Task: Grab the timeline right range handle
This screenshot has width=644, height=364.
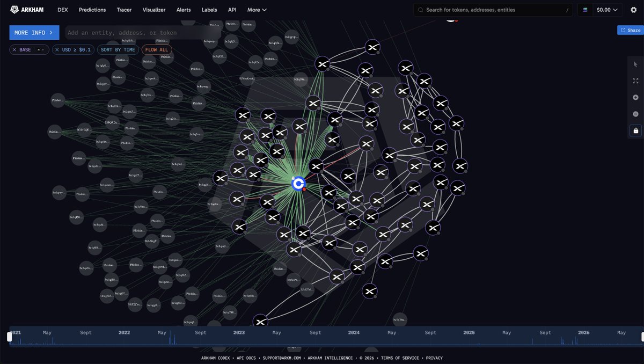Action: [643, 337]
